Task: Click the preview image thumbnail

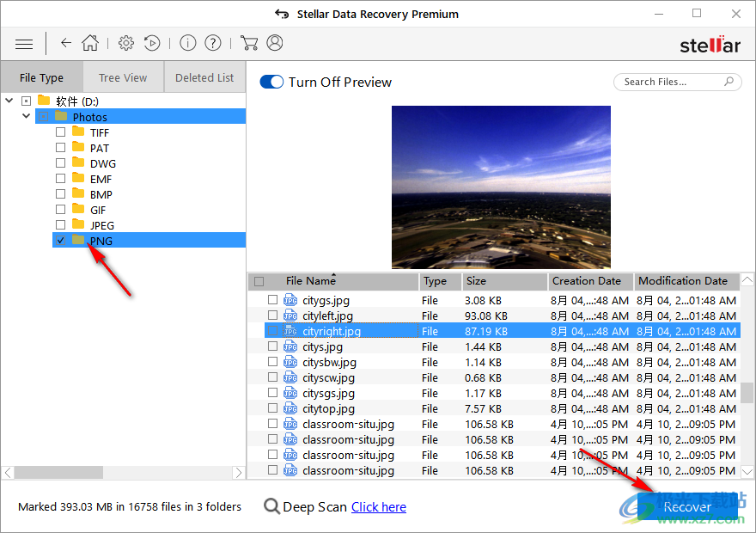Action: tap(501, 187)
